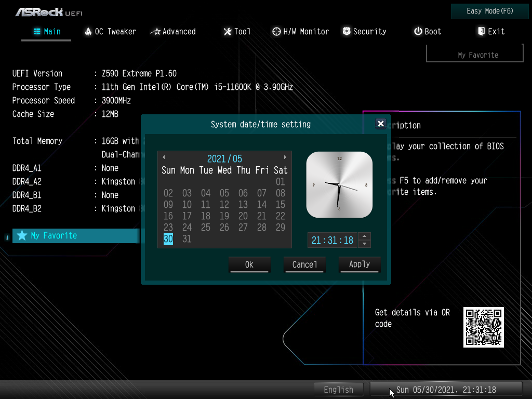Click the time input field

point(332,240)
